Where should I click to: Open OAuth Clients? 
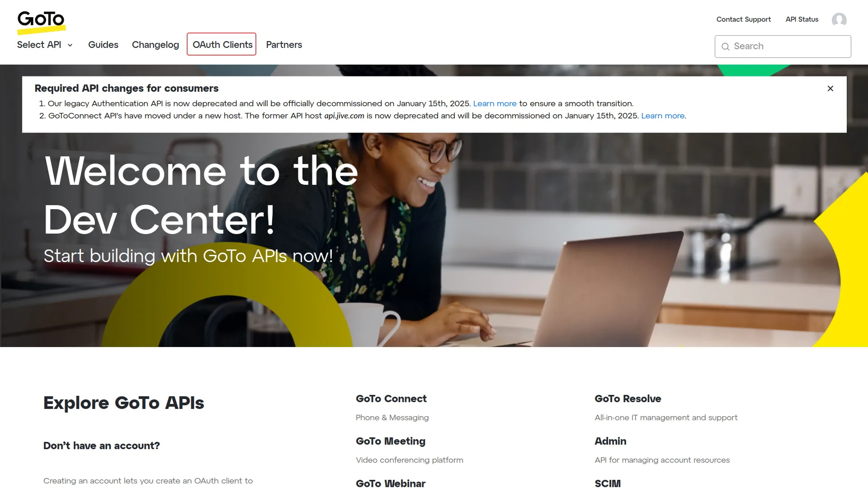pyautogui.click(x=222, y=44)
